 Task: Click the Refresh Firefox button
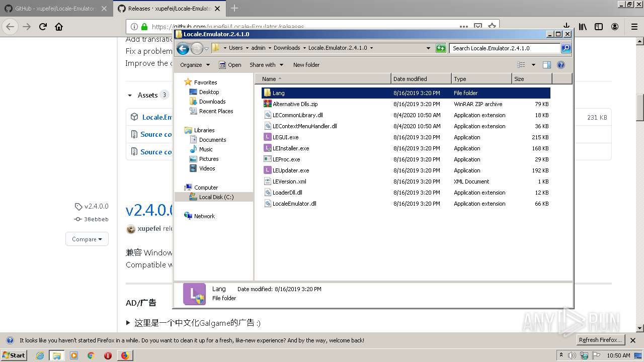600,340
